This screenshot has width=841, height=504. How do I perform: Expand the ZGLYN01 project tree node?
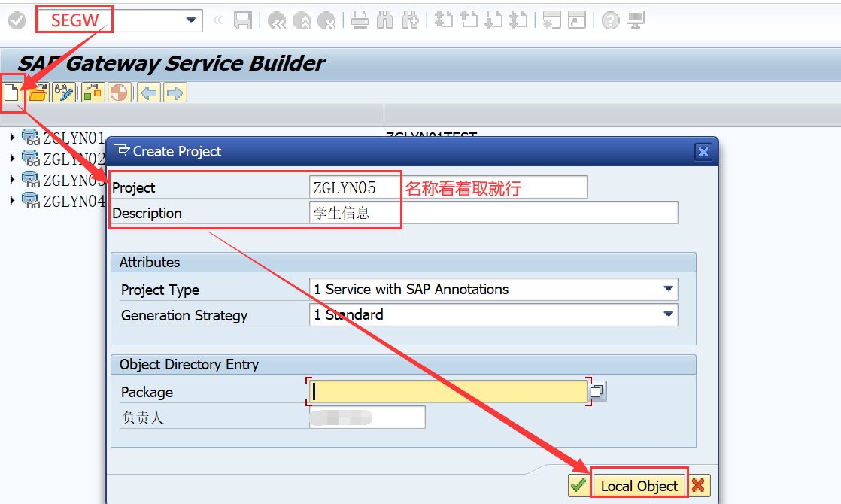pos(12,137)
